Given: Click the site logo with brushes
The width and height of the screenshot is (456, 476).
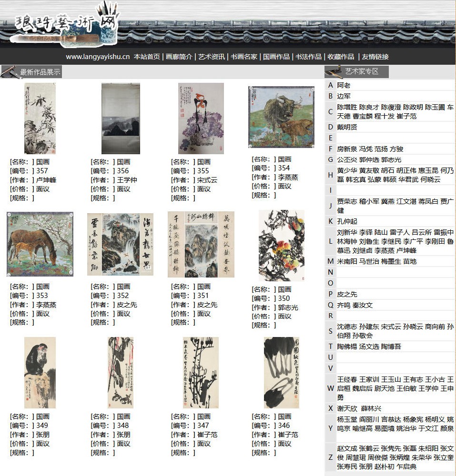Looking at the screenshot, I should coord(64,23).
